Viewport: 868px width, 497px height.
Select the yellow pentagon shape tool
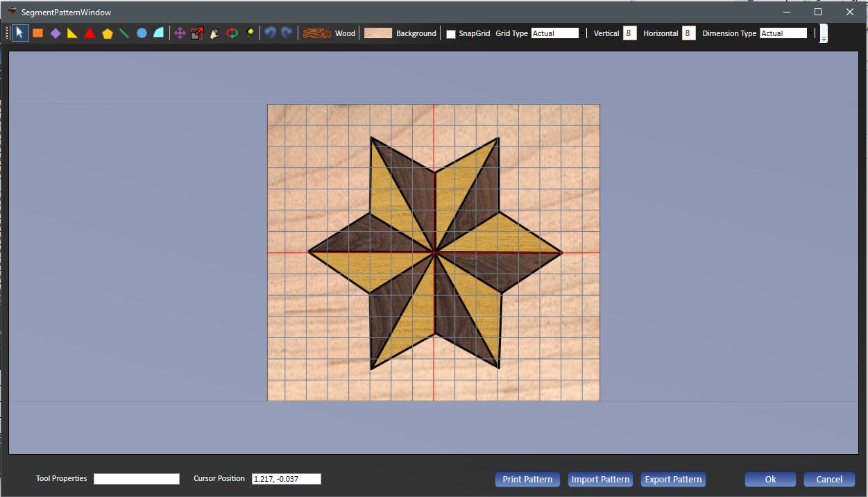tap(107, 33)
